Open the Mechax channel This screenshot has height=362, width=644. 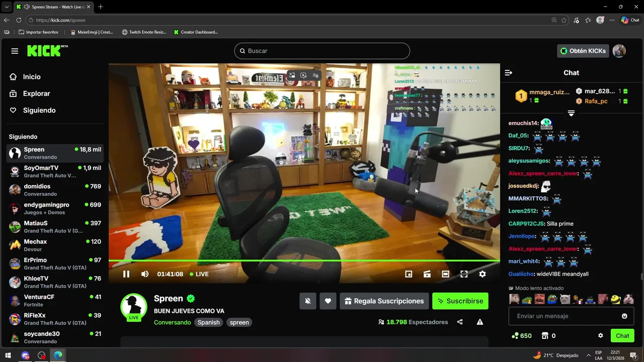[x=55, y=245]
